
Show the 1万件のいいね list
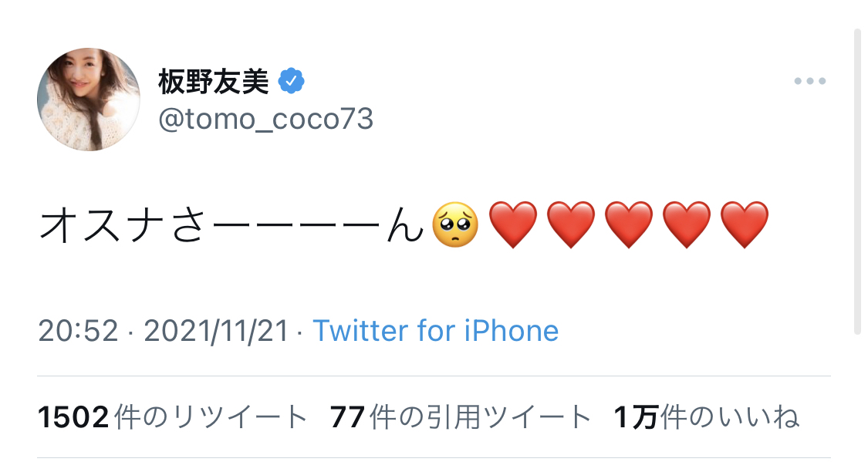(706, 417)
